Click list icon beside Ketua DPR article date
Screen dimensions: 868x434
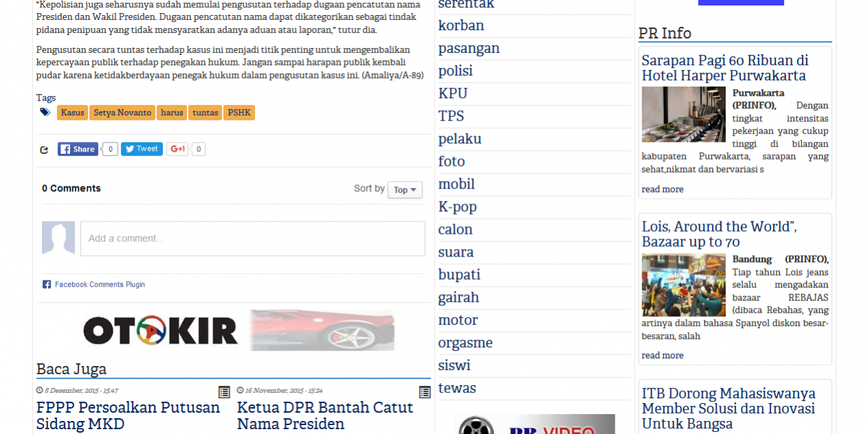click(424, 392)
